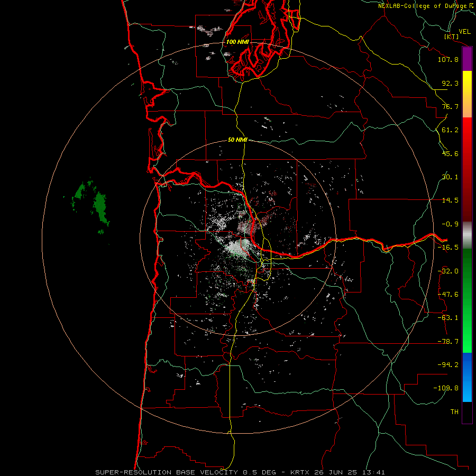This screenshot has width=476, height=476.
Task: Click the large green offshore velocity echo
Action: [x=101, y=207]
